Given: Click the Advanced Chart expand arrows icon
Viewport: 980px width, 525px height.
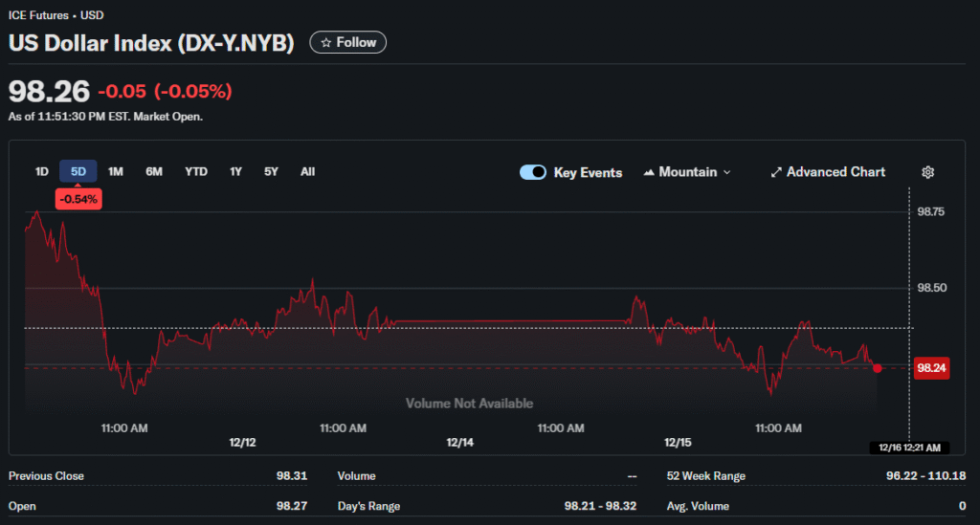Looking at the screenshot, I should click(776, 172).
